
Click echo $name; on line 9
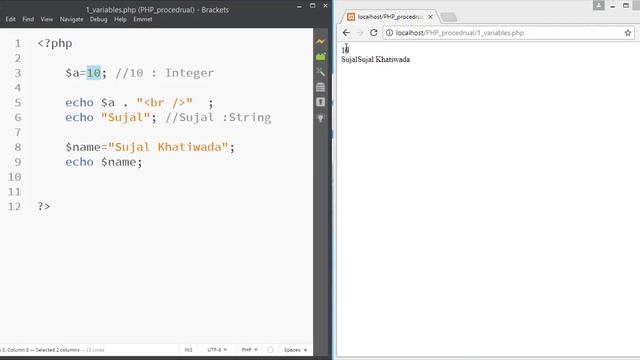(x=104, y=162)
